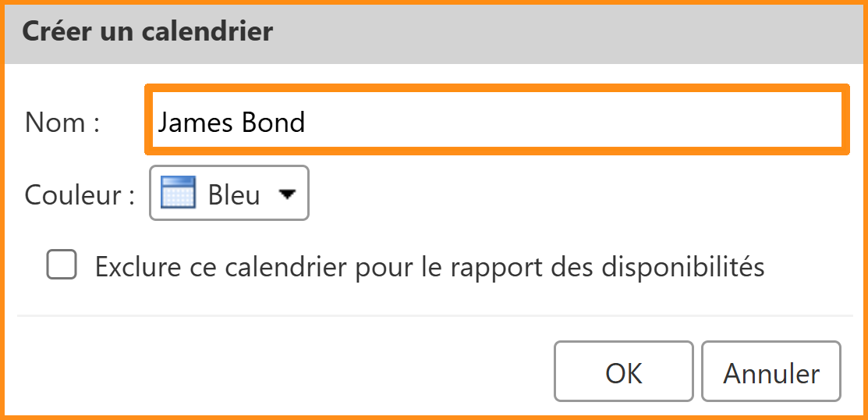Select the Bleu color label
The image size is (868, 420).
(x=234, y=194)
